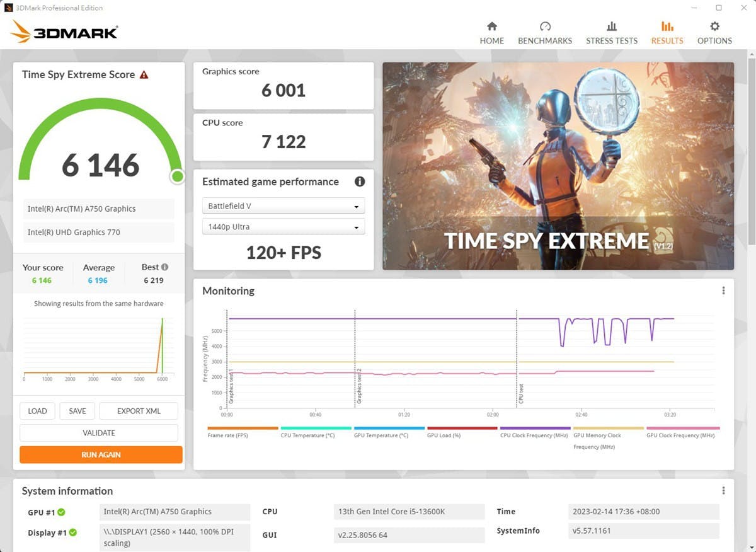Open the Battlefield V game dropdown

(283, 206)
